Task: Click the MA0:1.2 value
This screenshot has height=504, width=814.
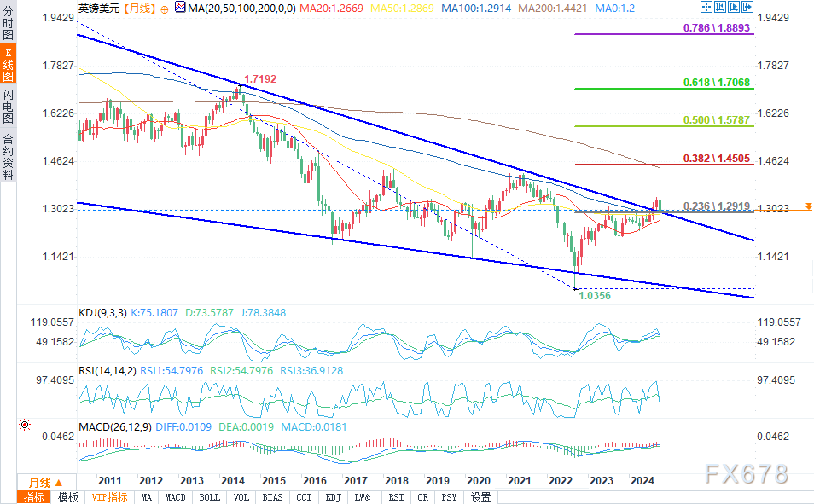Action: (614, 9)
